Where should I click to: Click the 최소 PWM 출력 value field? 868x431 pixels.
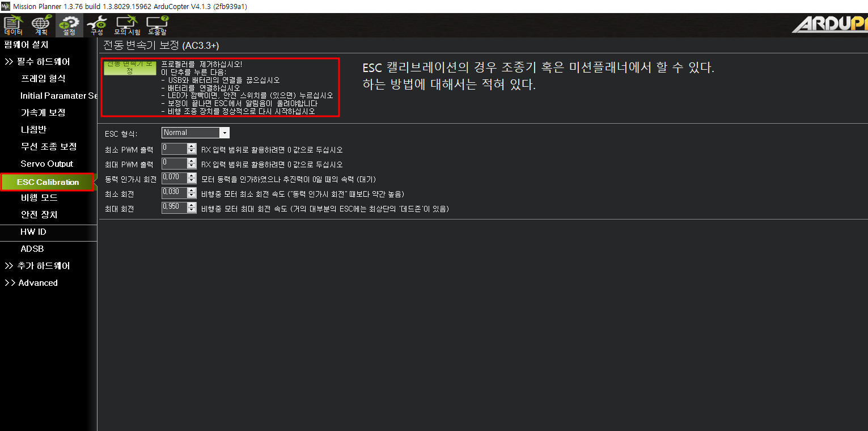pyautogui.click(x=174, y=149)
